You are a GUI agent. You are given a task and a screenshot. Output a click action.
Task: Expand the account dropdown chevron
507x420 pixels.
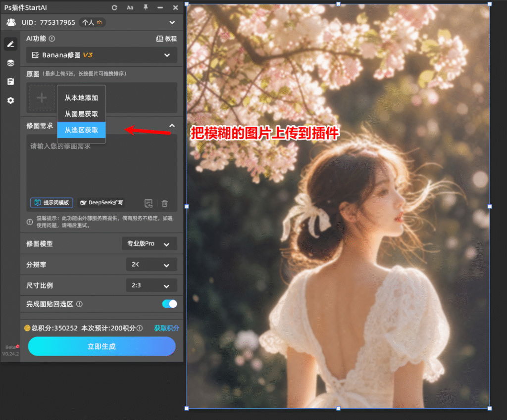pos(172,22)
